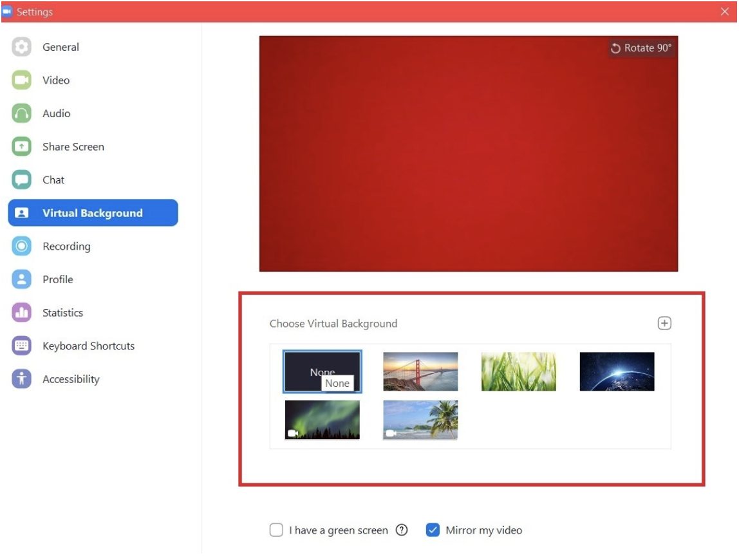739x560 pixels.
Task: Switch to the Profile section
Action: pos(23,279)
